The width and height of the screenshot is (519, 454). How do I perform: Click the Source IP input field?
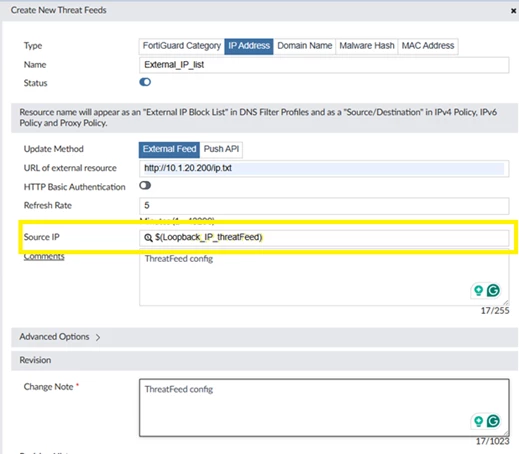pyautogui.click(x=324, y=238)
